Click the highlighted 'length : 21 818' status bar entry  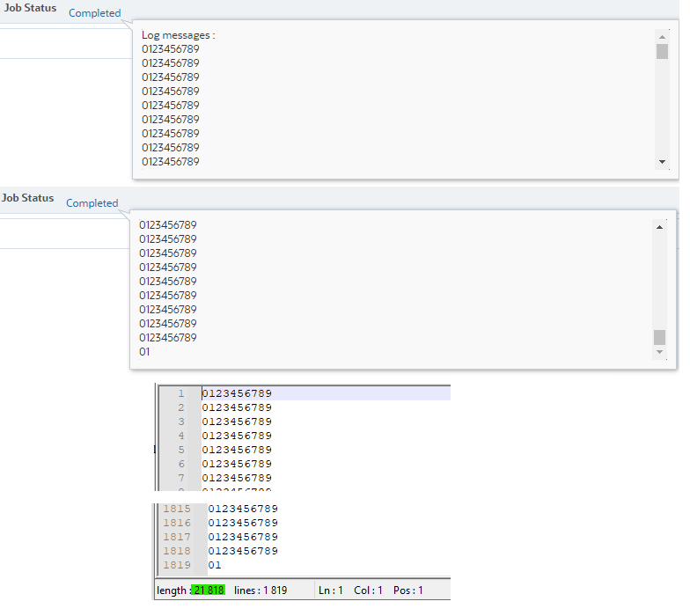click(x=191, y=590)
